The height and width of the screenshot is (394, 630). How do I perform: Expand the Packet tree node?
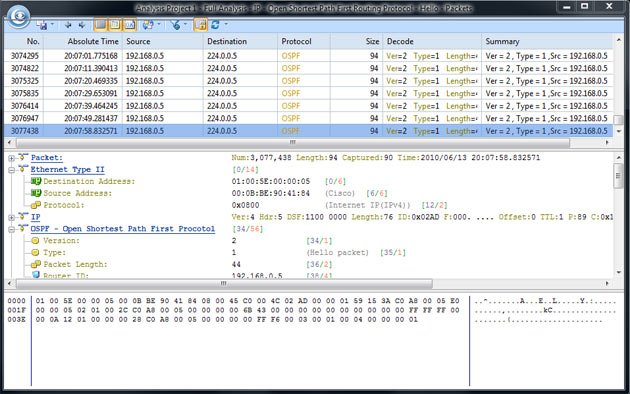pyautogui.click(x=11, y=158)
